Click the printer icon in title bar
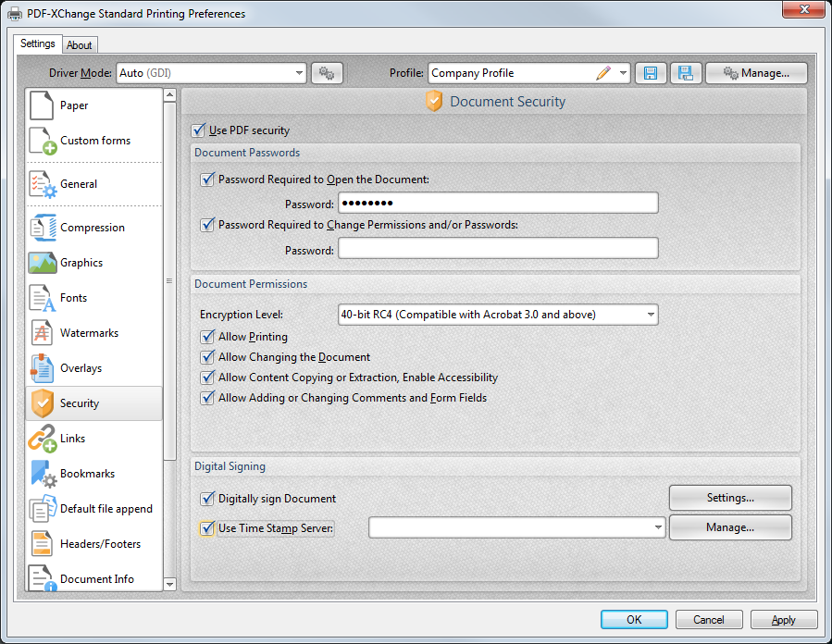832x644 pixels. pos(15,13)
